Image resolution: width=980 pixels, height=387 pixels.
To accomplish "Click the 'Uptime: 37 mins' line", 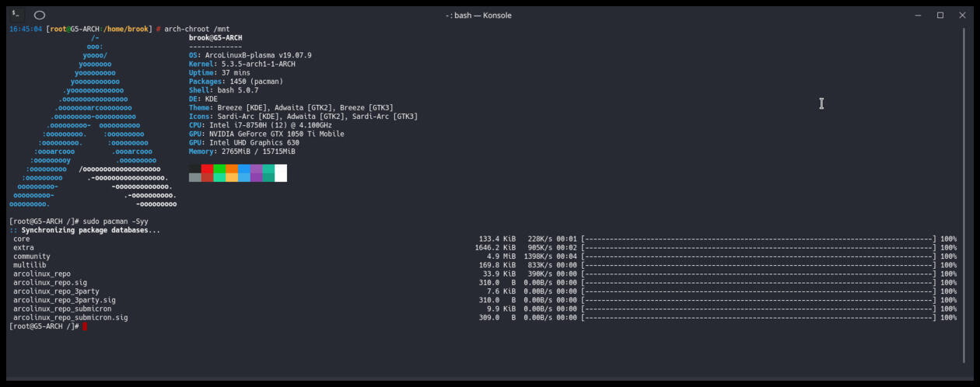I will [219, 73].
